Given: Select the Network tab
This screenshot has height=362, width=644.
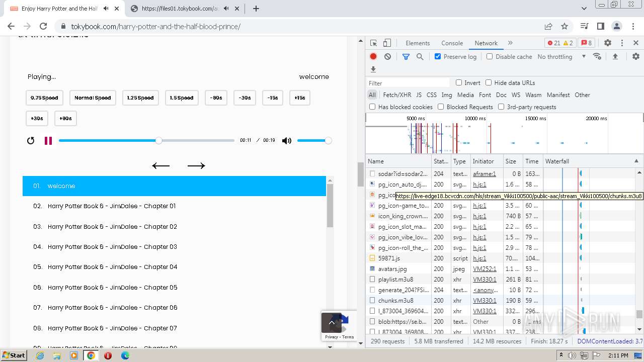Looking at the screenshot, I should tap(486, 43).
